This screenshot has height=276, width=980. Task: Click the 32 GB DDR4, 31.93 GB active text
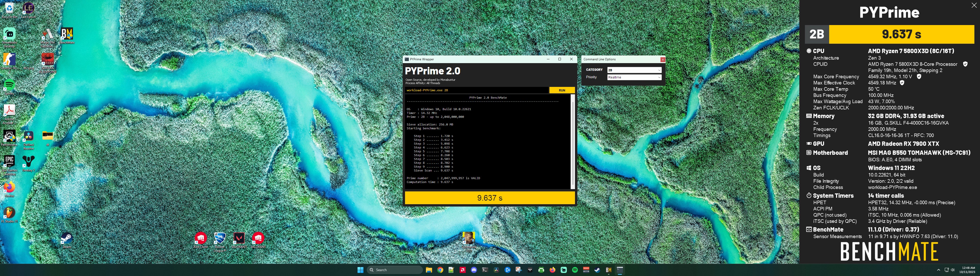pos(906,116)
